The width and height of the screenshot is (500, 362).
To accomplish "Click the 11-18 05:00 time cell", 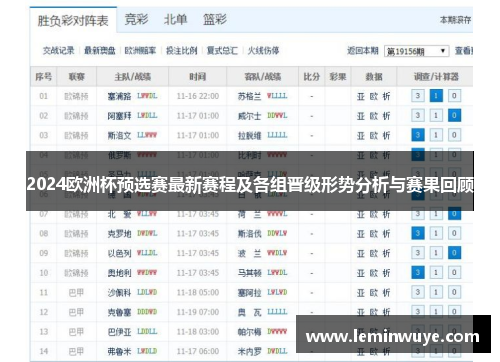I will coord(198,293).
